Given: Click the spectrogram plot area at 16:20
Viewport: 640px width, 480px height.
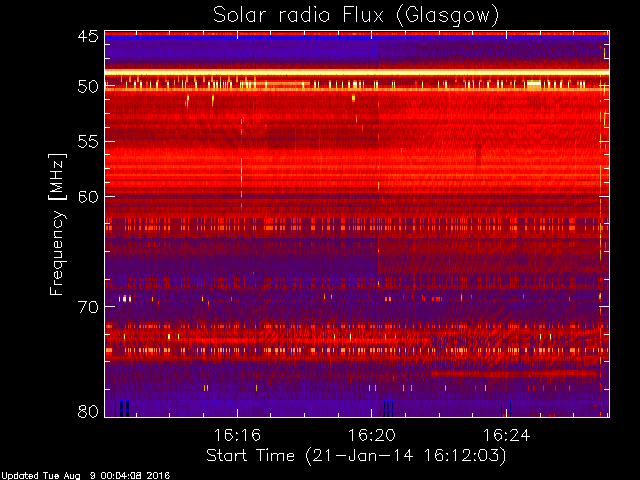Looking at the screenshot, I should click(x=371, y=224).
